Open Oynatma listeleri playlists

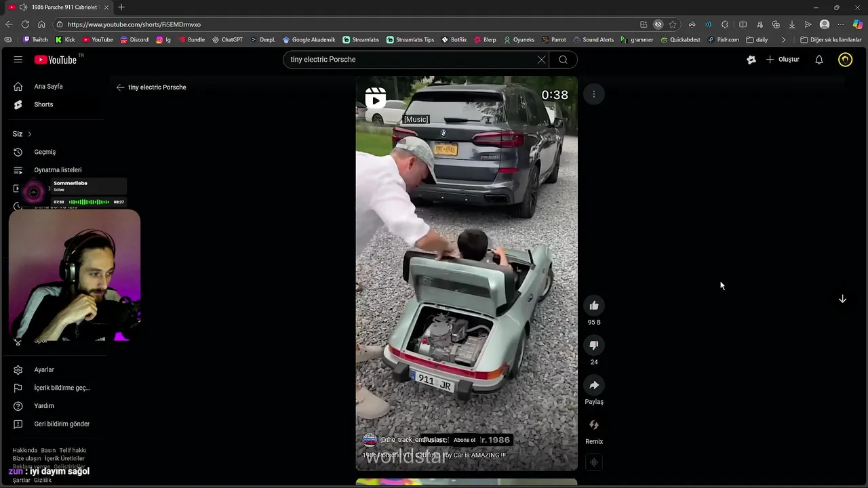[x=58, y=170]
